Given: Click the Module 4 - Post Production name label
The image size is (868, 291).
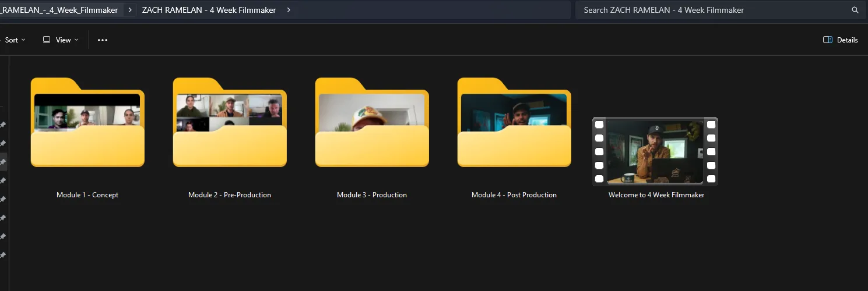Looking at the screenshot, I should click(x=514, y=195).
